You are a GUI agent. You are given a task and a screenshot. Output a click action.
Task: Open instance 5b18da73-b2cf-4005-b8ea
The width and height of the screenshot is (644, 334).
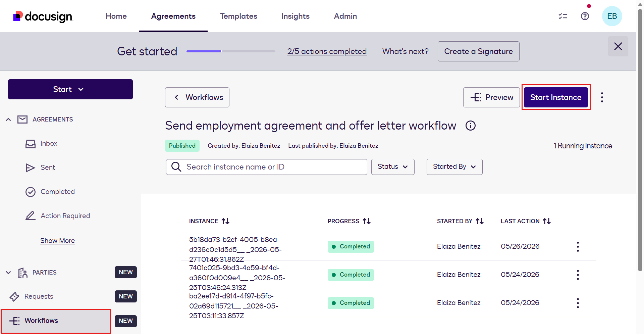tap(235, 249)
